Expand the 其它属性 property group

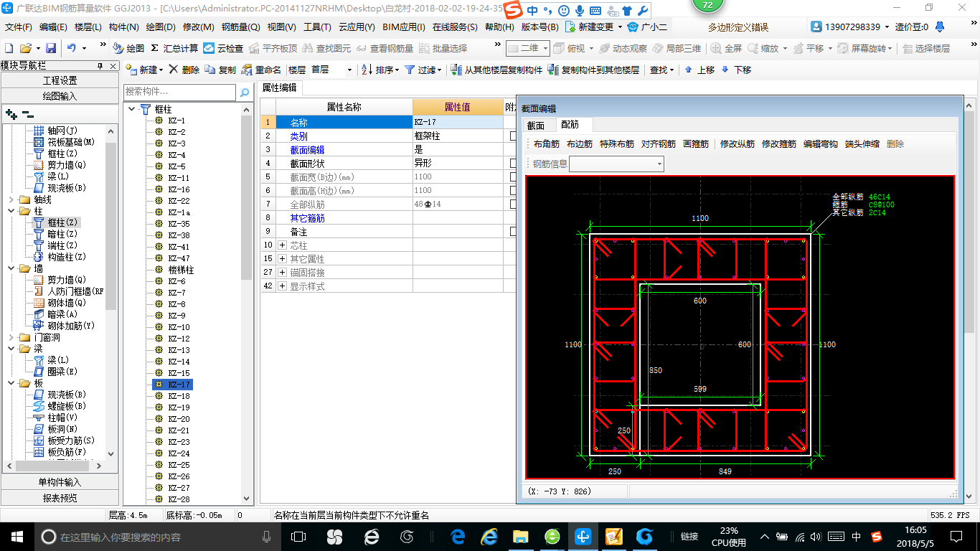(282, 259)
